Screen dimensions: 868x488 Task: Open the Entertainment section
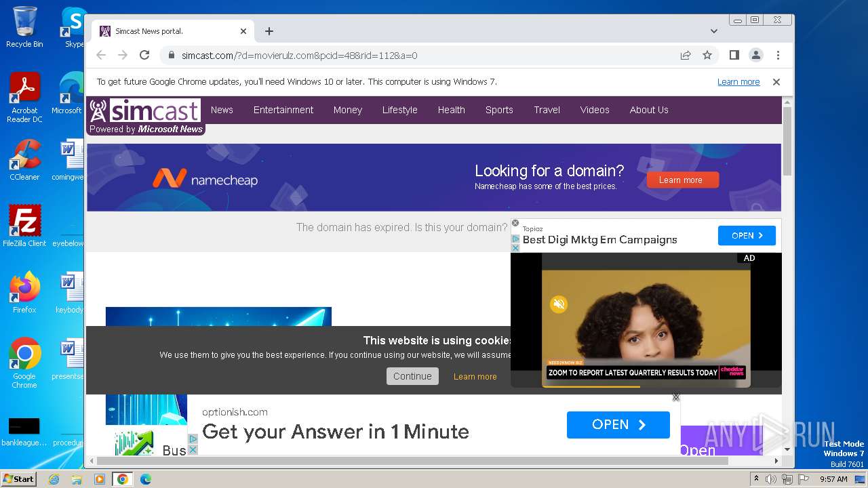pyautogui.click(x=283, y=110)
